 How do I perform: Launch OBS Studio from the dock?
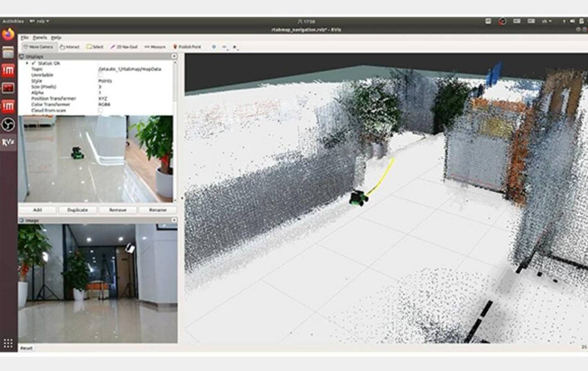pyautogui.click(x=8, y=125)
